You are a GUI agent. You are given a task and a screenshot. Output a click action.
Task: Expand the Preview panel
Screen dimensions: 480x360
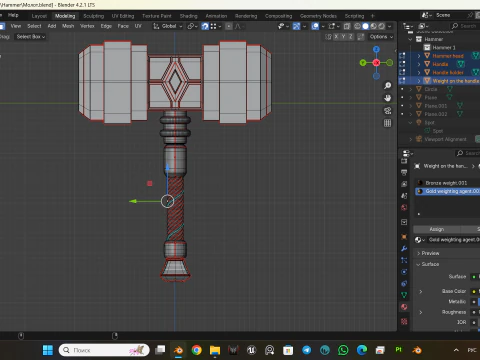click(x=419, y=254)
